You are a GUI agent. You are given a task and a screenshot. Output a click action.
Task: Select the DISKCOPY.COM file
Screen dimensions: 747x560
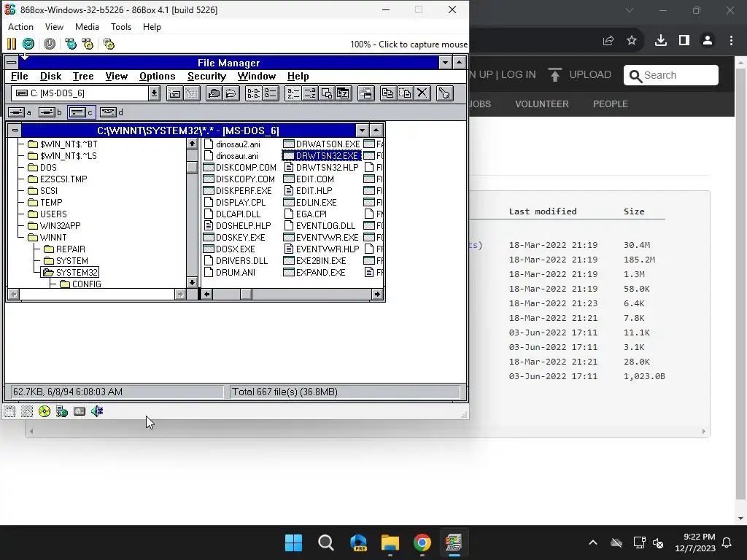[x=239, y=179]
